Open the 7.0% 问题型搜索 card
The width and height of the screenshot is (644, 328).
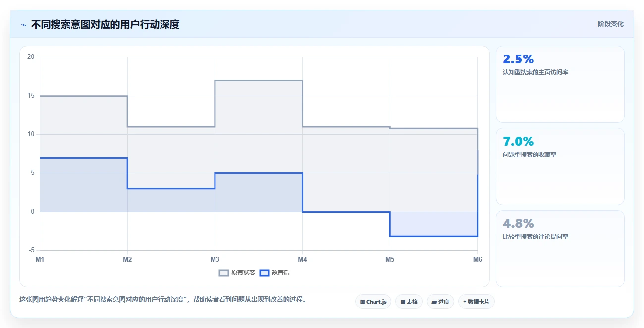[x=560, y=166]
